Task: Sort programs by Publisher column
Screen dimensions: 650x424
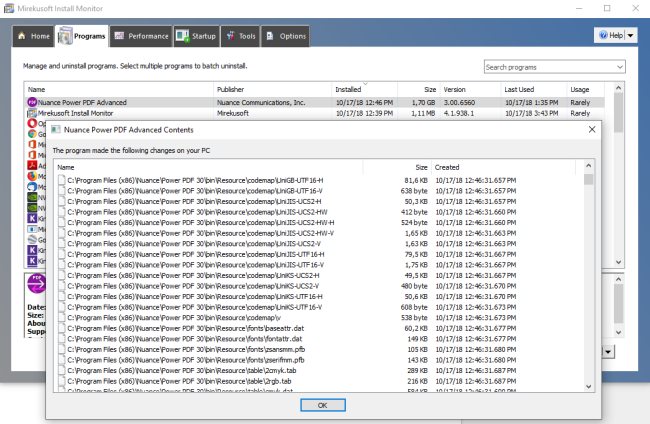Action: click(x=272, y=89)
